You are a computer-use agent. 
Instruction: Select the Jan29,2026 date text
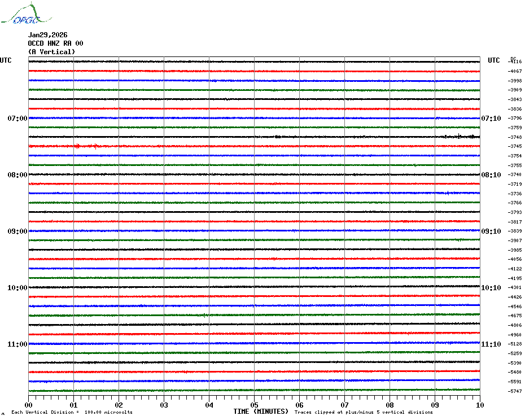pos(47,35)
